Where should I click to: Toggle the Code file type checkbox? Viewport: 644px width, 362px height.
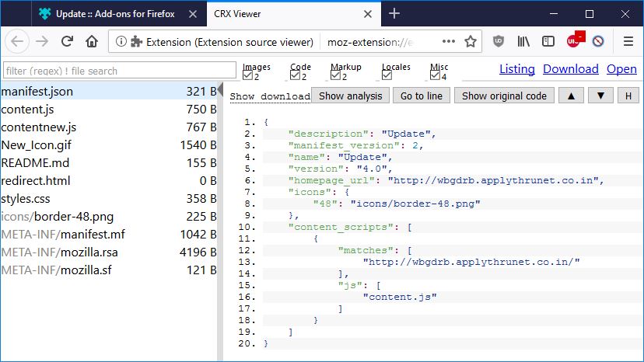(296, 76)
